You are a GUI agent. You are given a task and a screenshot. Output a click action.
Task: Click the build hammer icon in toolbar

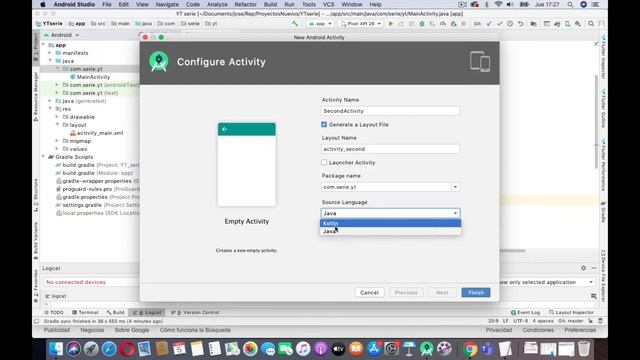(295, 24)
